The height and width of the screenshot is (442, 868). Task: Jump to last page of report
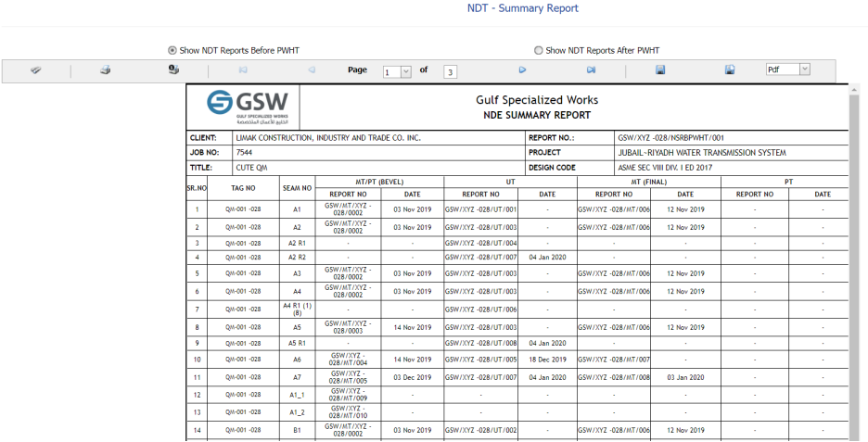591,69
